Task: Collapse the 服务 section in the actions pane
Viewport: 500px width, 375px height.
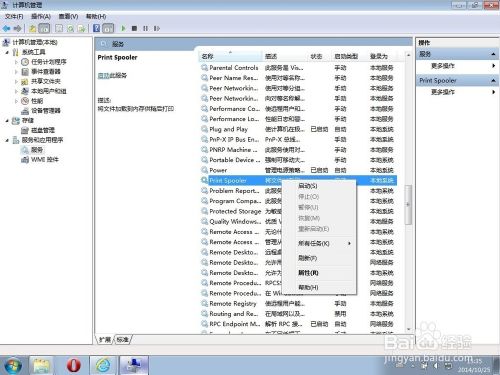Action: (x=493, y=54)
